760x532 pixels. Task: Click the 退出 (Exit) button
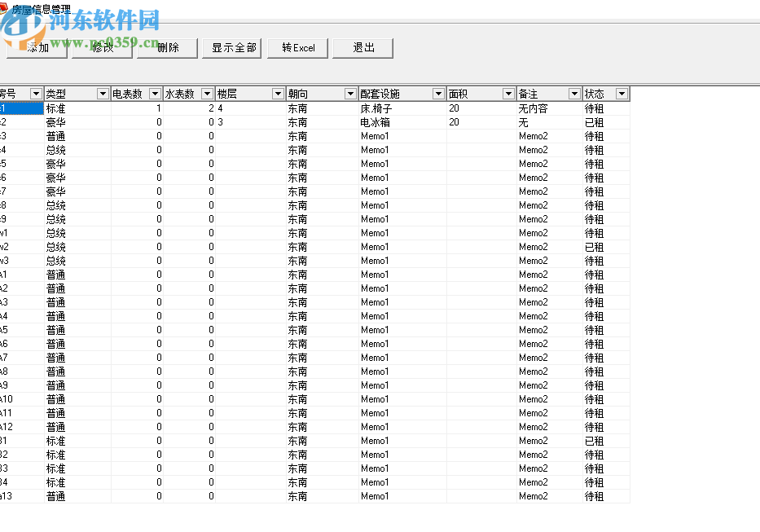(x=362, y=48)
